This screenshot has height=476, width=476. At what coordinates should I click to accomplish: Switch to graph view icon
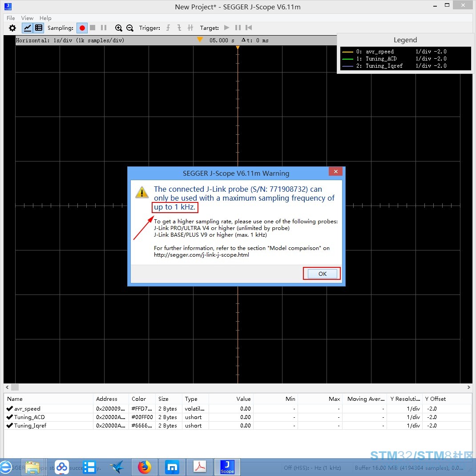(x=27, y=28)
